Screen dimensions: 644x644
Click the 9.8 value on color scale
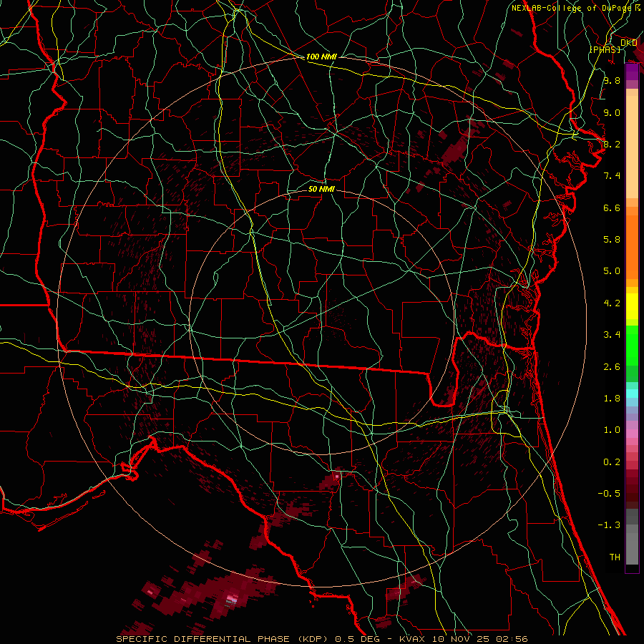coord(612,80)
